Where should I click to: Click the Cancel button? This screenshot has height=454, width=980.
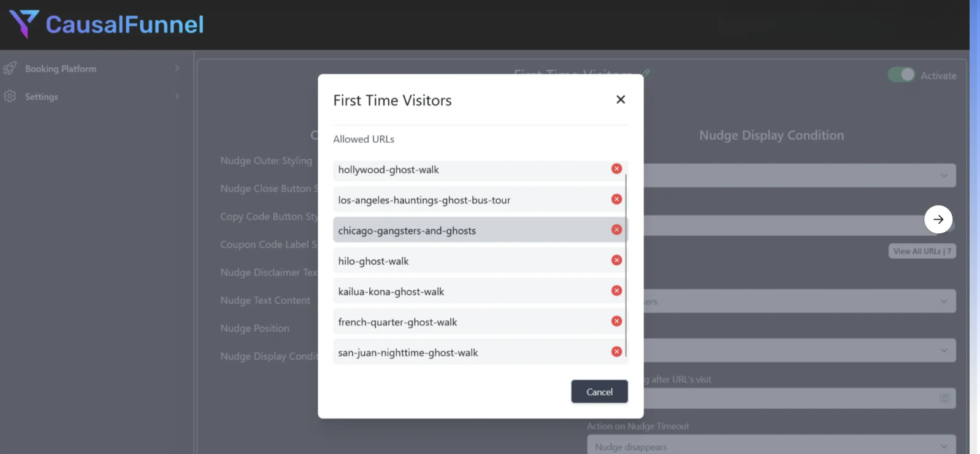599,392
